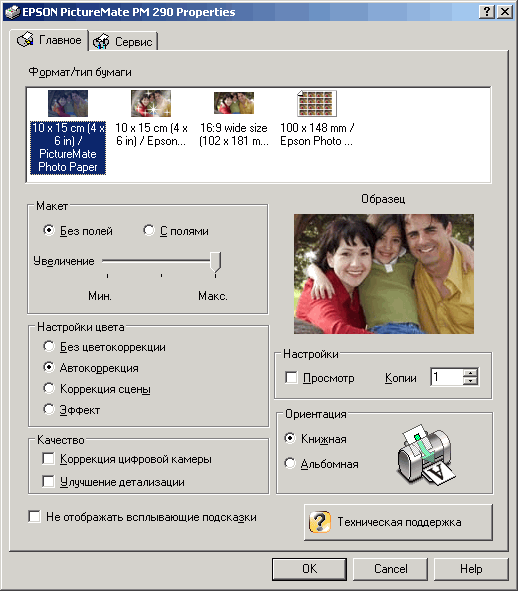Click the Help button
The width and height of the screenshot is (518, 591).
coord(471,569)
